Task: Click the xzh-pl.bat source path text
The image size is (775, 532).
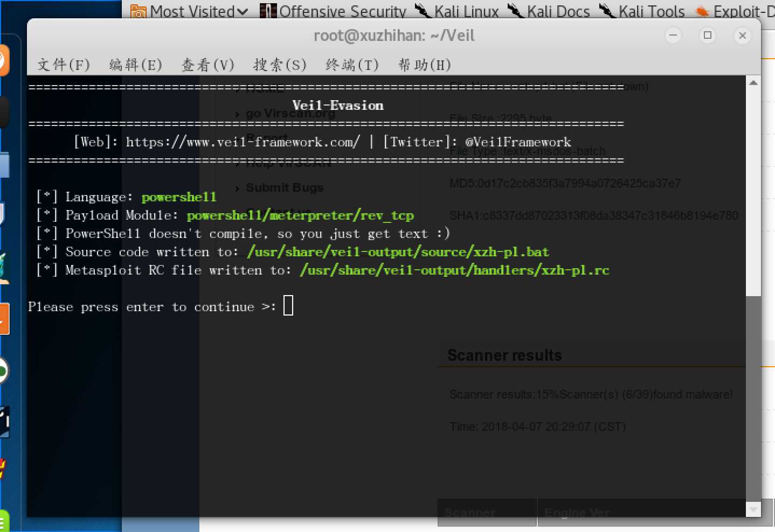Action: point(398,252)
